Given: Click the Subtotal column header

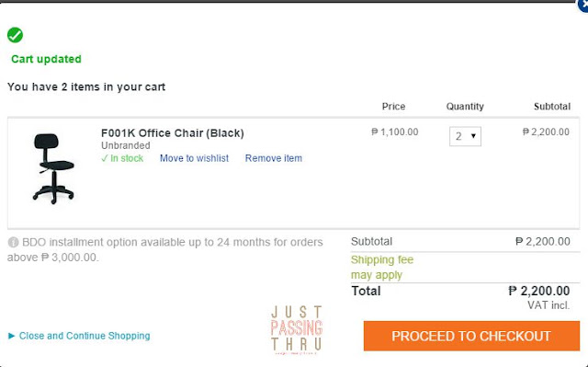Looking at the screenshot, I should point(552,107).
